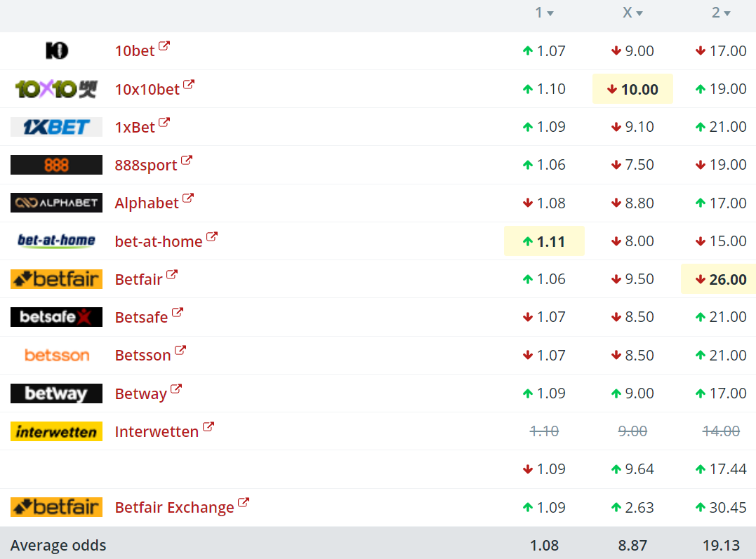The width and height of the screenshot is (756, 559).
Task: Sort by column X dropdown arrow
Action: 639,13
